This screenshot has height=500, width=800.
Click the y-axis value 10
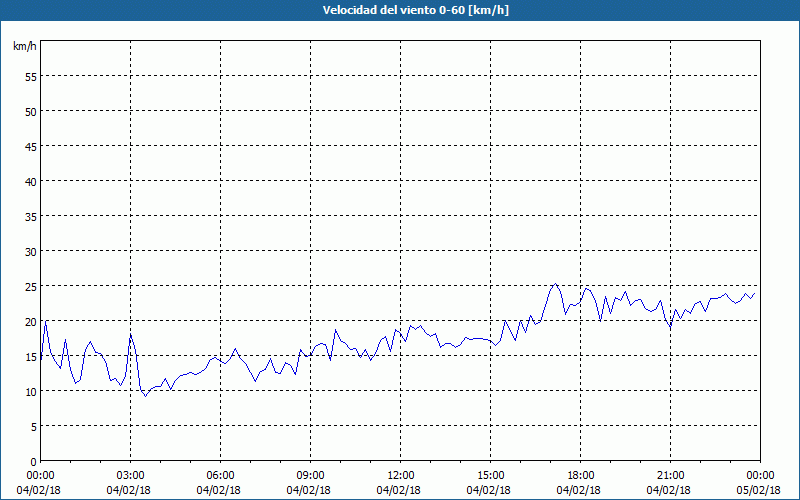[31, 391]
